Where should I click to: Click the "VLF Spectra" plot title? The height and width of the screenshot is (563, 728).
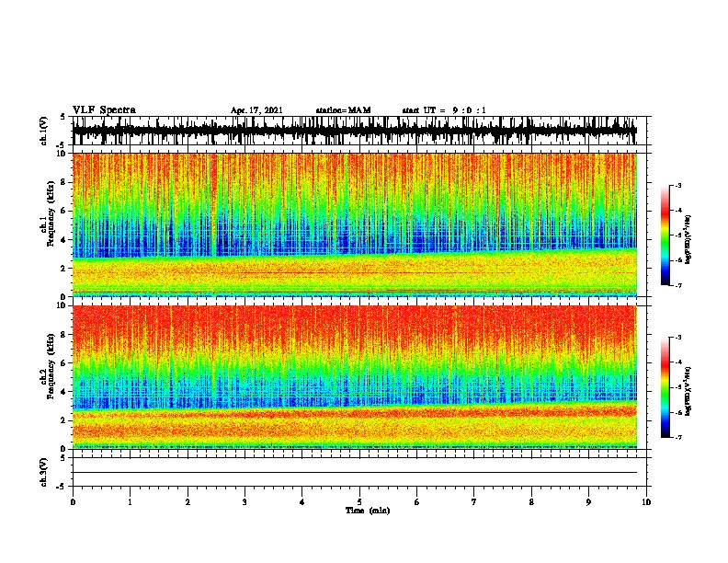click(104, 110)
